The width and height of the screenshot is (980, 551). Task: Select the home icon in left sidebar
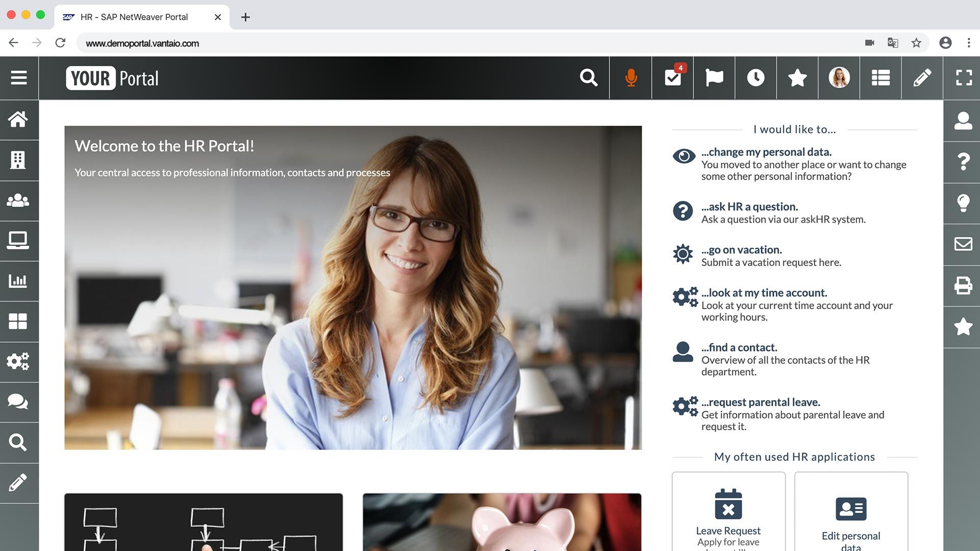(19, 118)
